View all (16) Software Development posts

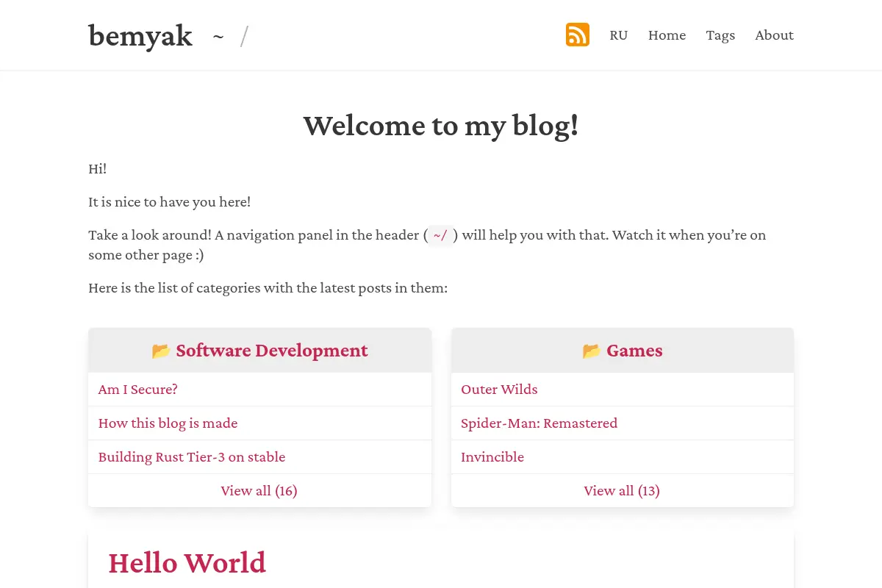click(259, 491)
